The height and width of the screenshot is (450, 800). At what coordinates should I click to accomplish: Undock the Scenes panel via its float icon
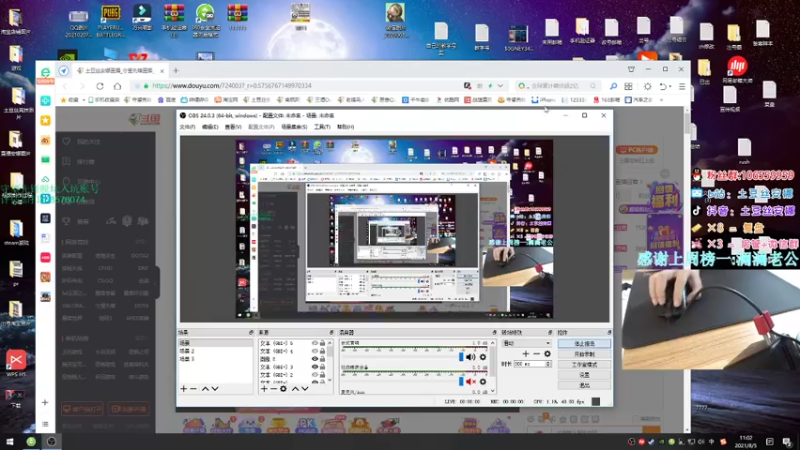251,333
